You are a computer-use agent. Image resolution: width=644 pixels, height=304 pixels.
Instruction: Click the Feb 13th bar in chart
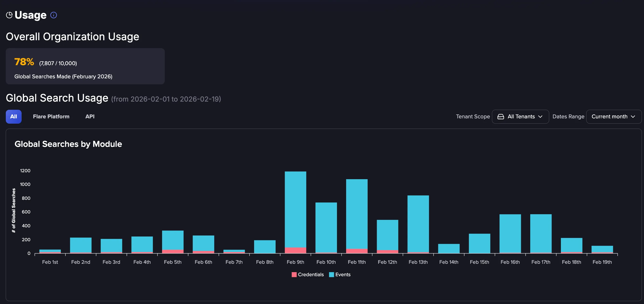pyautogui.click(x=418, y=224)
